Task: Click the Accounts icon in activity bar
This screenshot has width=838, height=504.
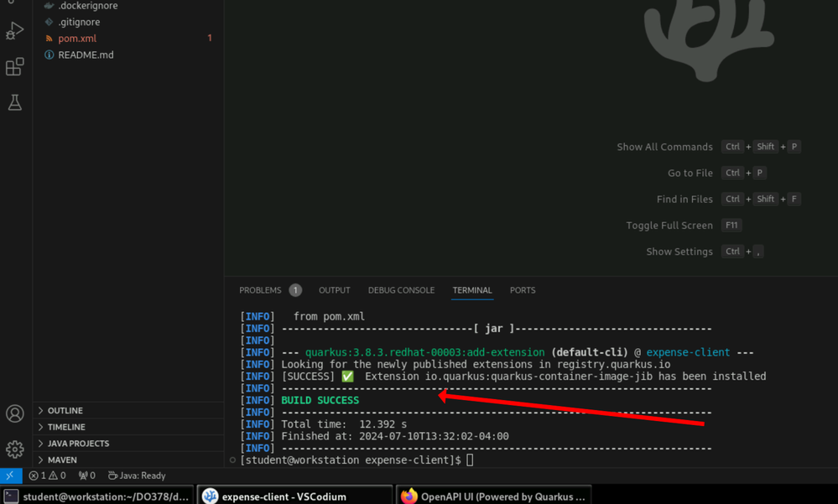Action: [14, 413]
